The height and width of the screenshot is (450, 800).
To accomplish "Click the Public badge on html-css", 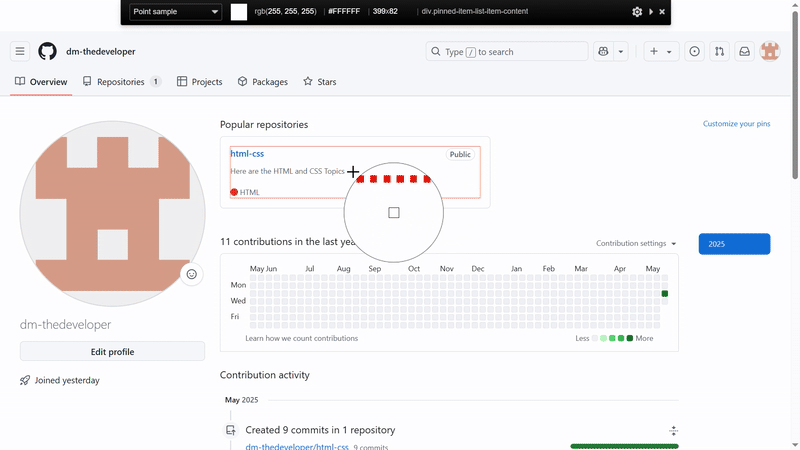I will 460,154.
